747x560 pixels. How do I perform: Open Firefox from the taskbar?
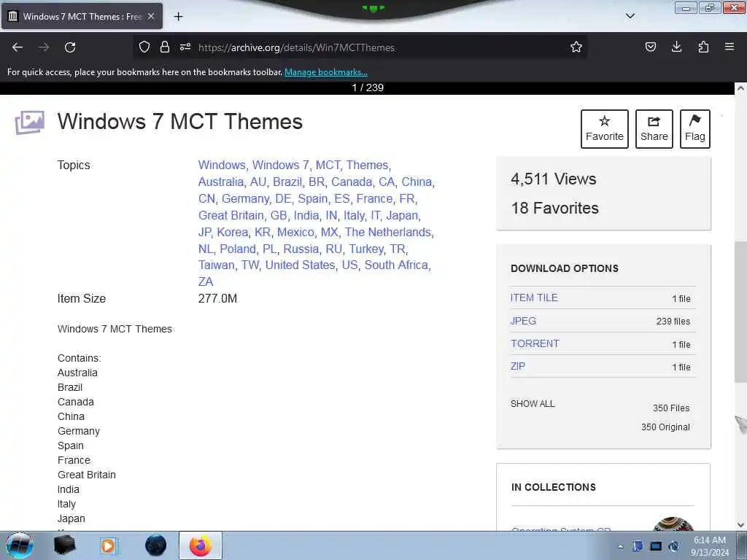coord(200,545)
